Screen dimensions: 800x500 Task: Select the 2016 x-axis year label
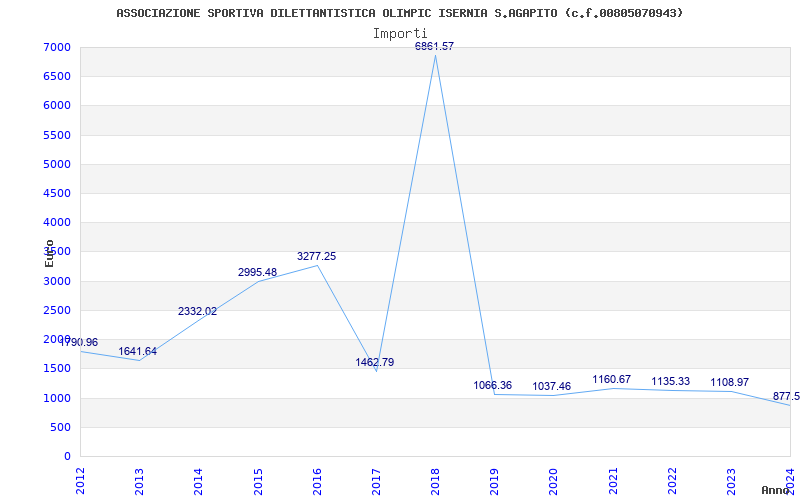click(317, 481)
